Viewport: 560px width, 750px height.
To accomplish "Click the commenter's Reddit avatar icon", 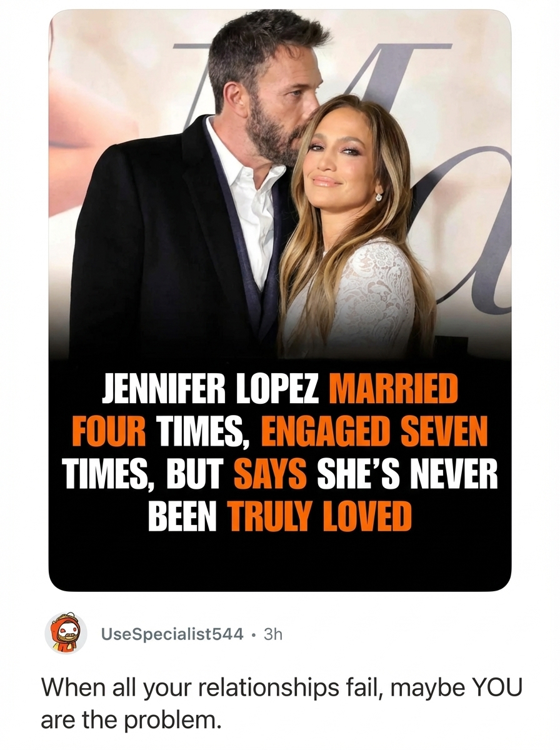I will (66, 633).
